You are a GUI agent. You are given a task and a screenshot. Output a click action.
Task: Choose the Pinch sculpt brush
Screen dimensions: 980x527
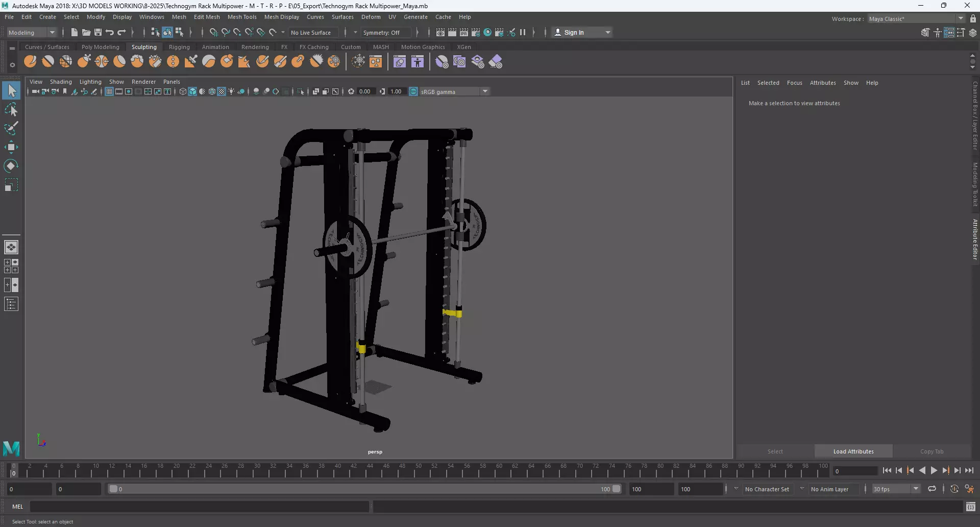tap(102, 62)
